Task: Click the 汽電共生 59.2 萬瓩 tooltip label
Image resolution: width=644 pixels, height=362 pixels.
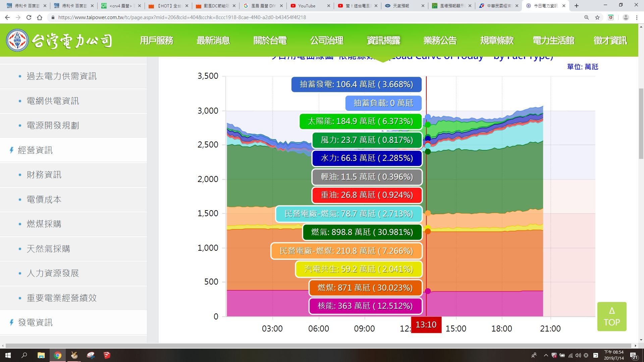Action: pos(359,269)
